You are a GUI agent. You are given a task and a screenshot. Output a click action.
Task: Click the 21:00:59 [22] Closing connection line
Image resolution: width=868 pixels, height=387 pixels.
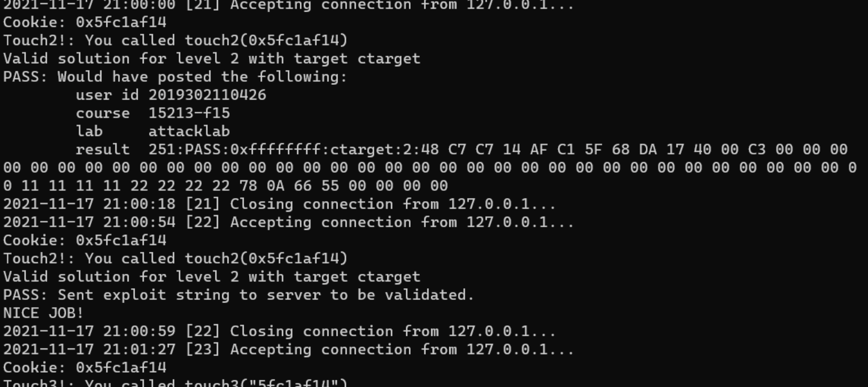[279, 331]
